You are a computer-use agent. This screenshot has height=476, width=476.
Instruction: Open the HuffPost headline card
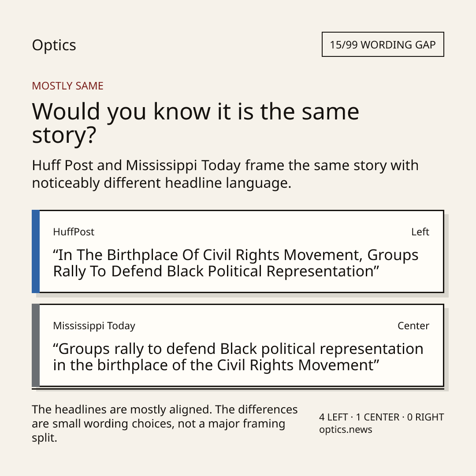pyautogui.click(x=238, y=251)
